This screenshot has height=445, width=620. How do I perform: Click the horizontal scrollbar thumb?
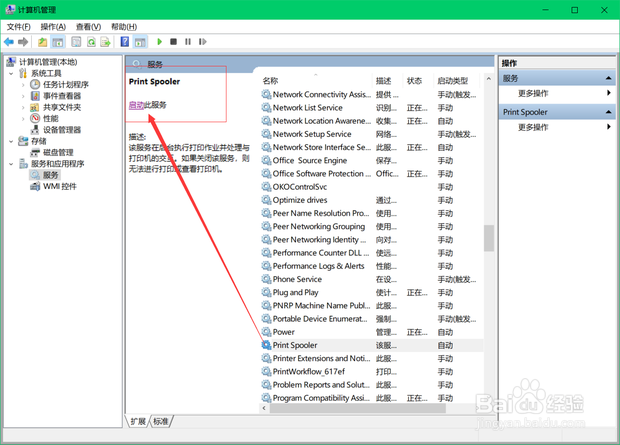pos(358,408)
